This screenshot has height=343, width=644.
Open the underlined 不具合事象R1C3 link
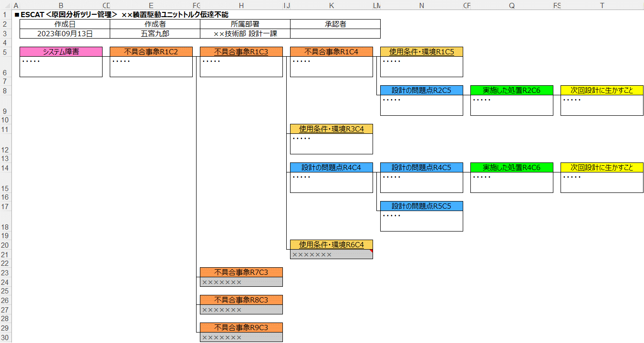tap(241, 52)
